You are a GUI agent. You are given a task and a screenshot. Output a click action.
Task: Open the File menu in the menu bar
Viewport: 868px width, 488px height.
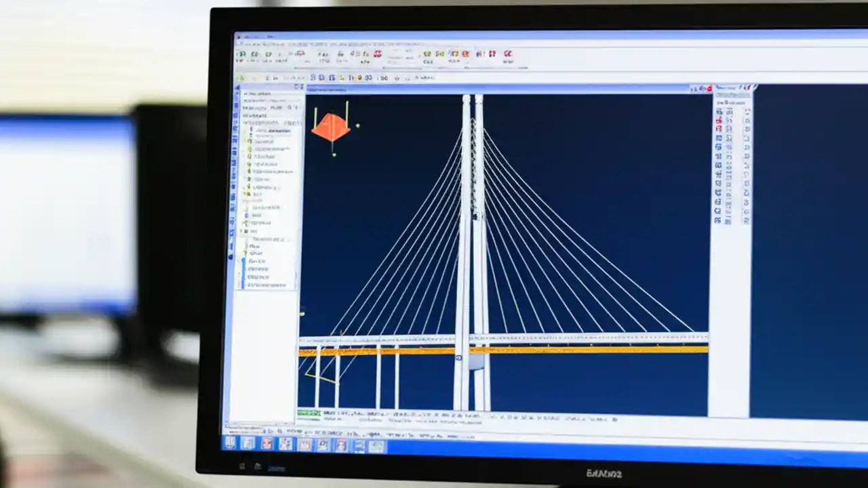[x=242, y=43]
